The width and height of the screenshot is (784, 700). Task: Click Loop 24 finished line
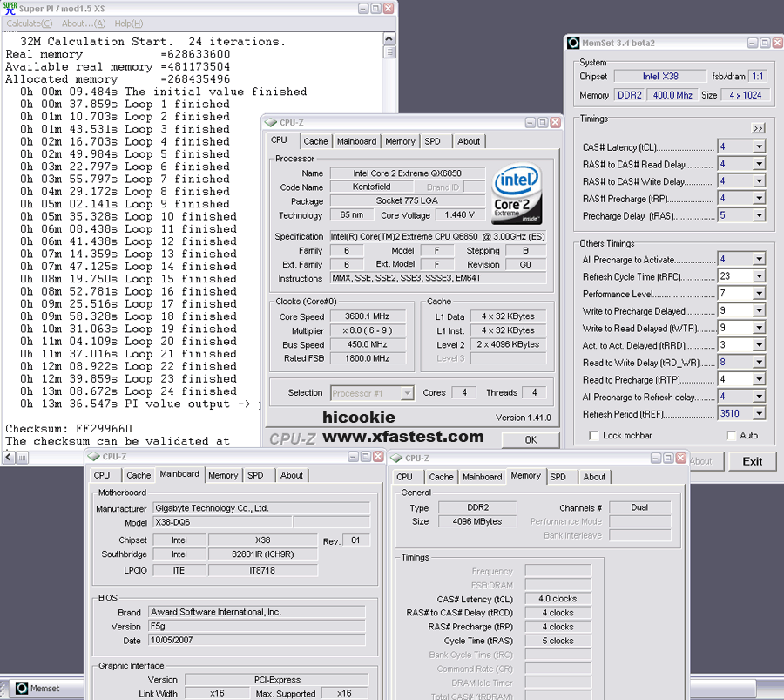pos(128,391)
